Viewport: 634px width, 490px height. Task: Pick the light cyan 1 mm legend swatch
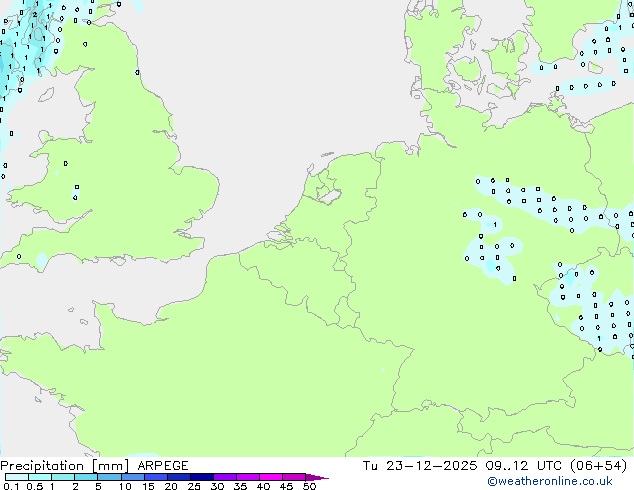62,477
